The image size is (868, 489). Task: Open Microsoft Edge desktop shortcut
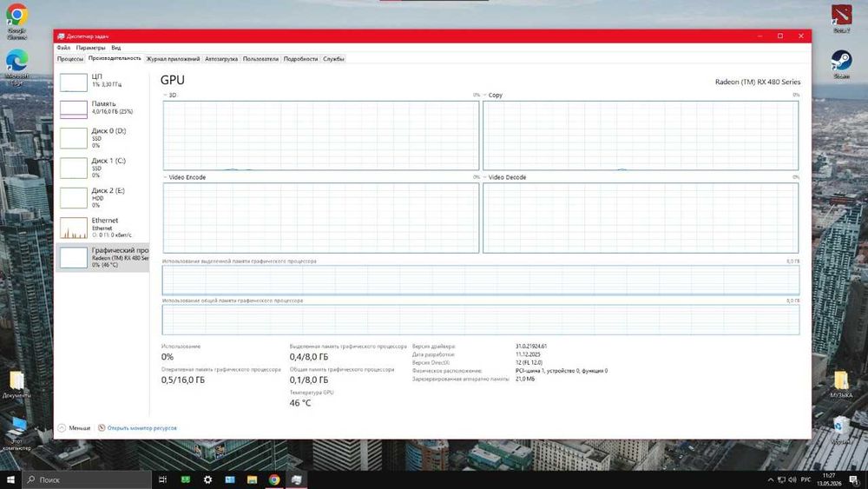point(16,67)
